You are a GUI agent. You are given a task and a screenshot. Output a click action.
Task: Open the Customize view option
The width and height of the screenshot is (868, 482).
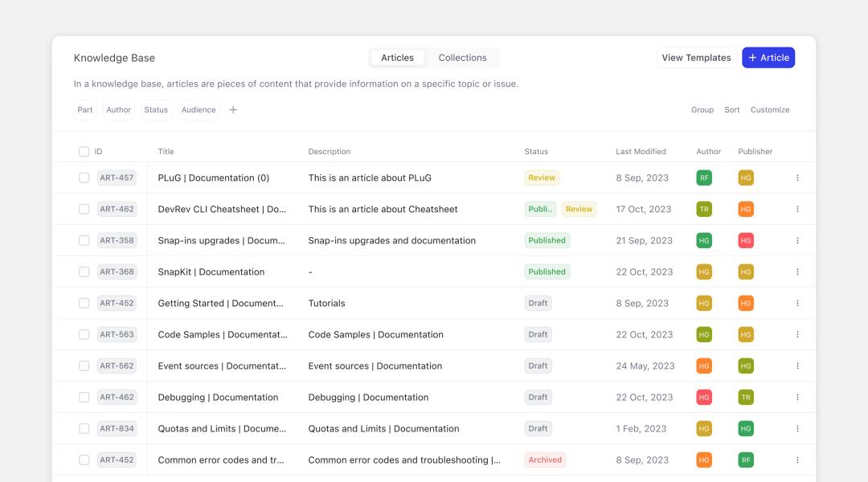[x=770, y=110]
